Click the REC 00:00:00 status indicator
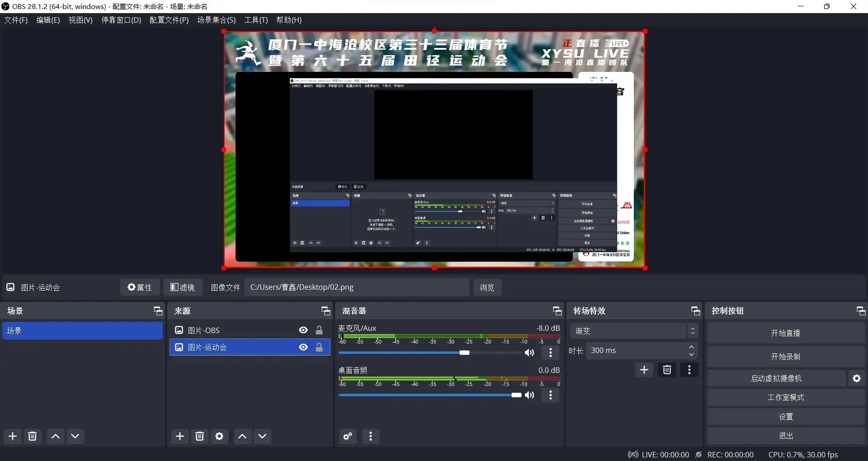This screenshot has width=868, height=461. point(724,455)
